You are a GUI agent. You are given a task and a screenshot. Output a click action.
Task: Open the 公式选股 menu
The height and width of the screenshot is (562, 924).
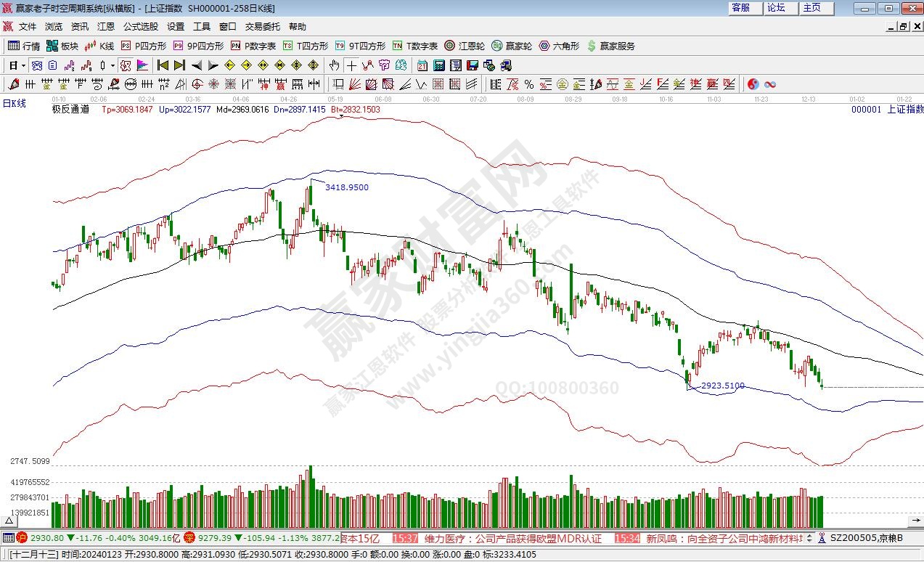140,26
